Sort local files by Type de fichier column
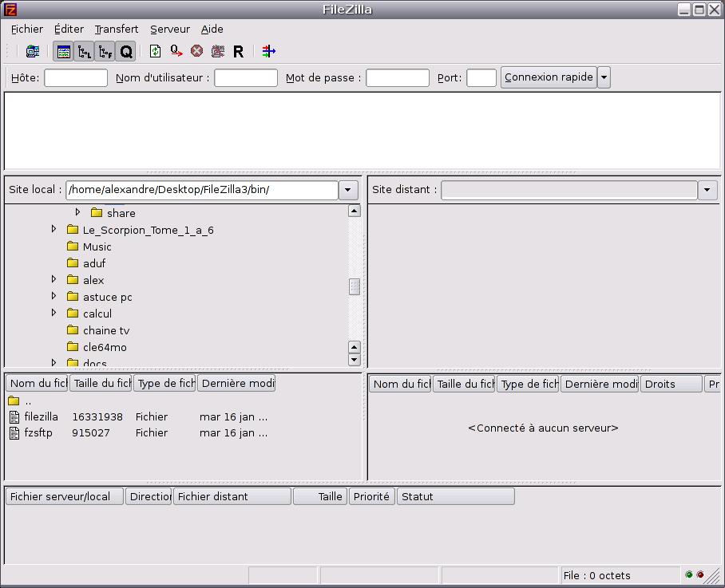 (164, 384)
